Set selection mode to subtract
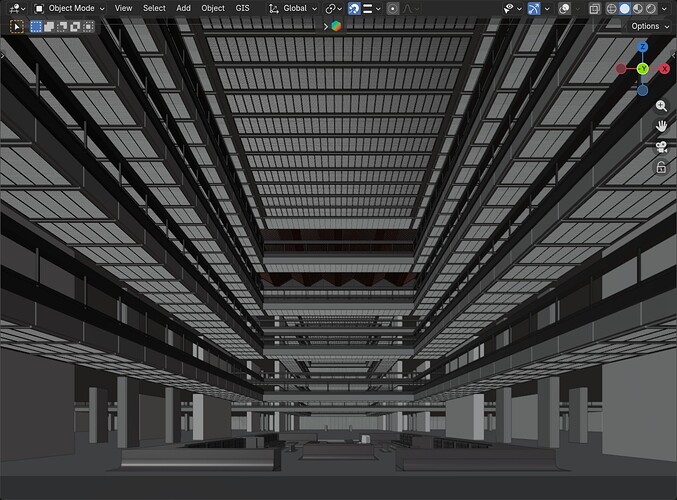Viewport: 677px width, 500px height. point(62,27)
